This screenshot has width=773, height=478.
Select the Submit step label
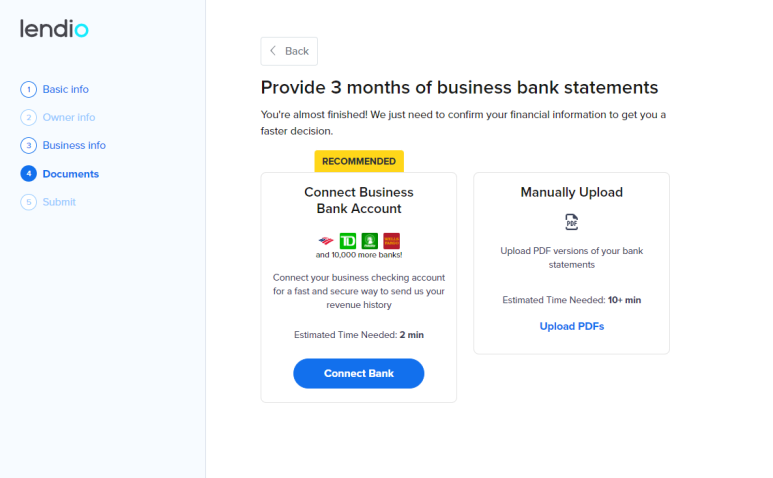tap(59, 202)
